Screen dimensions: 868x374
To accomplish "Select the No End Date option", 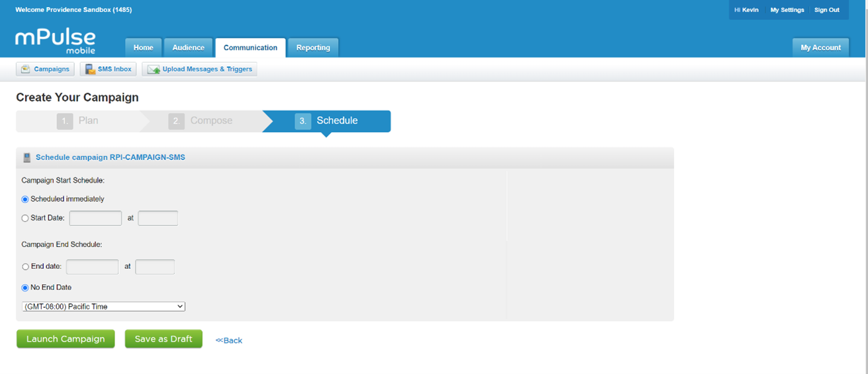I will pos(26,287).
